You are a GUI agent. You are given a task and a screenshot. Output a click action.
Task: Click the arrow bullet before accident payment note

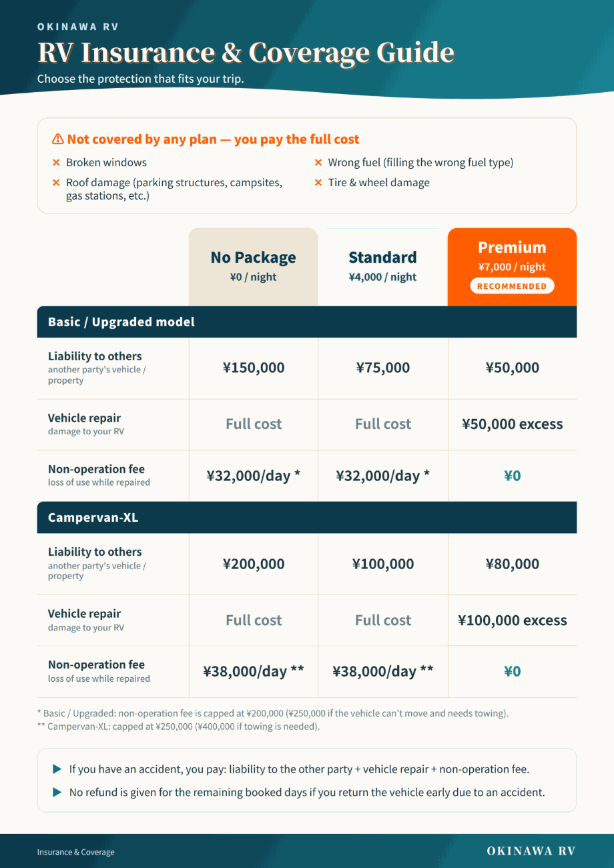[x=57, y=769]
